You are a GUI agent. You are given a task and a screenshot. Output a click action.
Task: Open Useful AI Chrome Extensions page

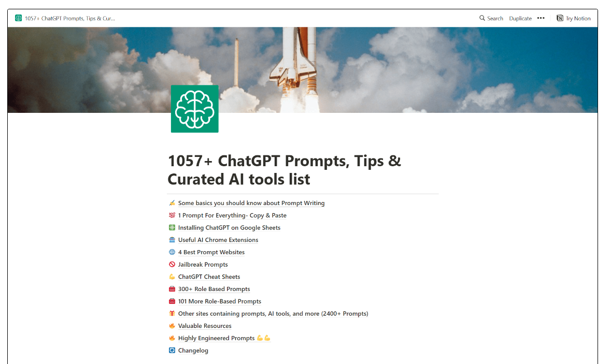(x=218, y=240)
